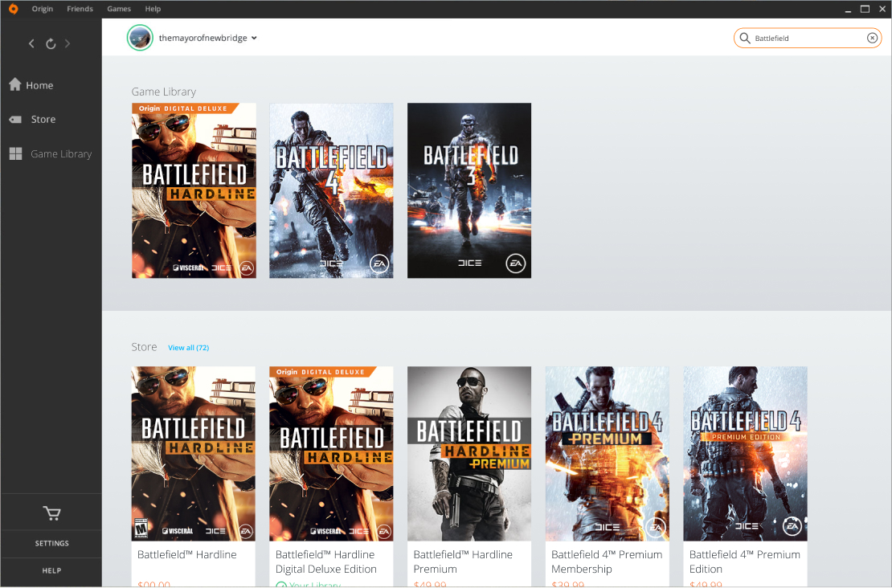Go back with the left arrow
This screenshot has width=892, height=588.
(x=31, y=43)
